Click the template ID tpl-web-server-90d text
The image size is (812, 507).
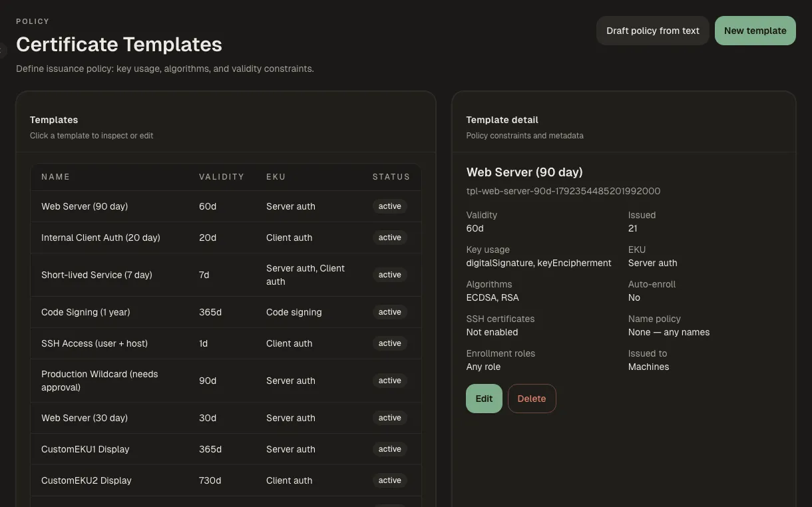(563, 191)
